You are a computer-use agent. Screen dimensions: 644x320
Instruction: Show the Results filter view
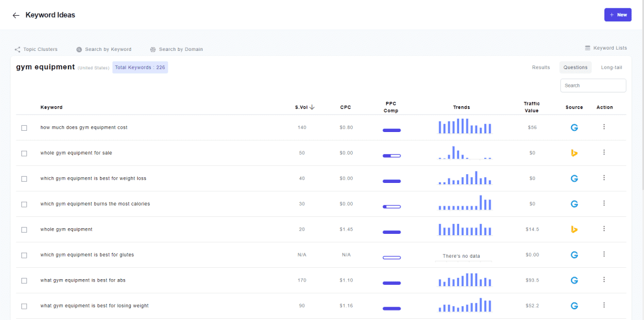point(541,67)
